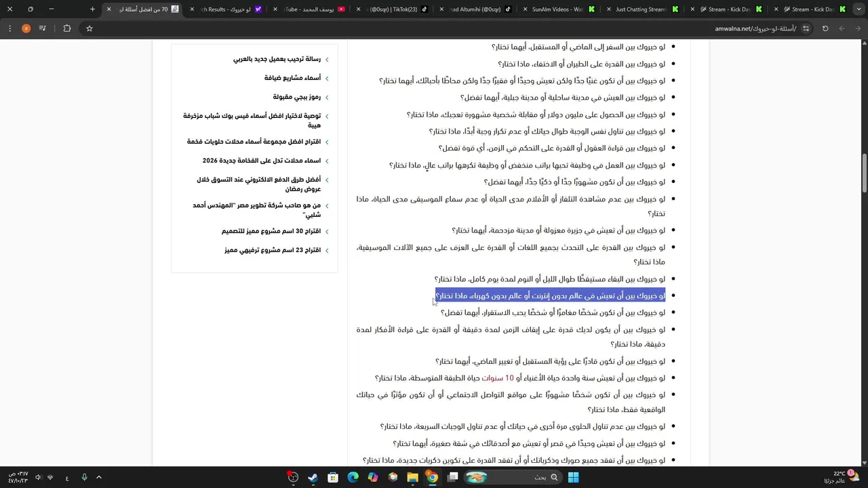Screen dimensions: 868x488
Task: Open sidebar link 'اقتراح 30 اسم مشروع مميز للتصميم'
Action: point(271,231)
